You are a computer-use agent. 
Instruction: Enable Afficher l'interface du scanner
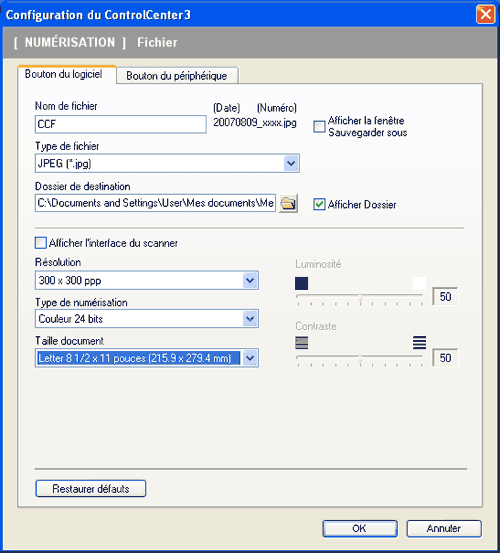41,243
